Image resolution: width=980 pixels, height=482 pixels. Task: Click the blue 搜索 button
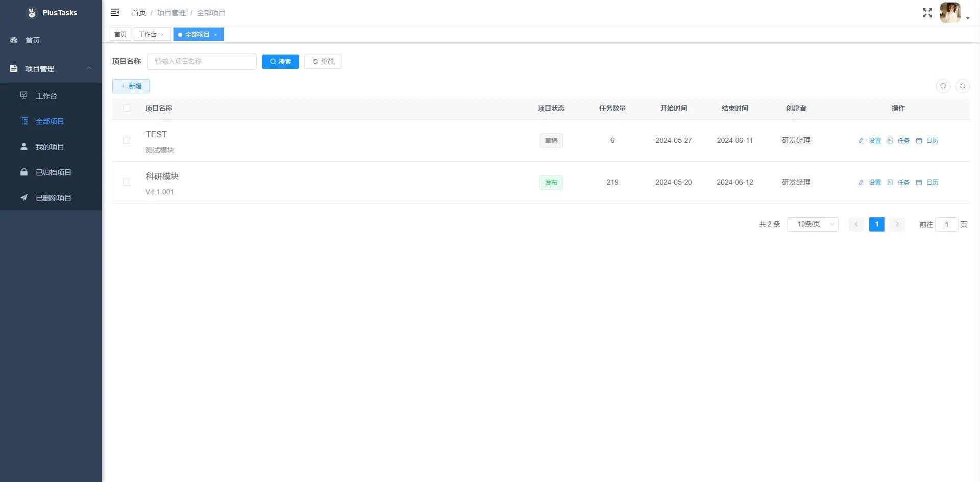280,62
